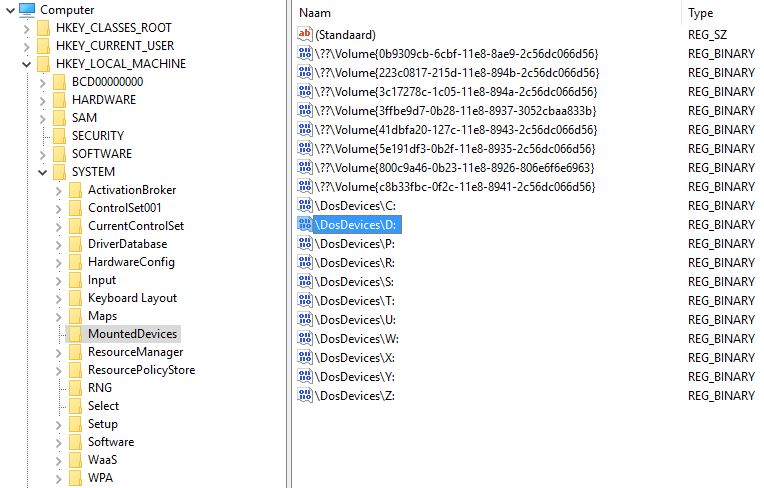Image resolution: width=764 pixels, height=488 pixels.
Task: Expand the DriverDatabase key
Action: [59, 244]
